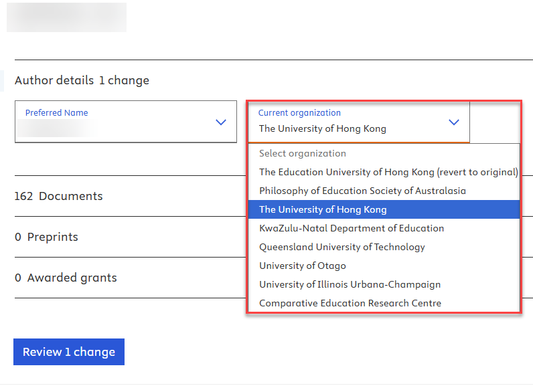Select Queensland University of Technology option
The width and height of the screenshot is (533, 392).
click(x=342, y=247)
